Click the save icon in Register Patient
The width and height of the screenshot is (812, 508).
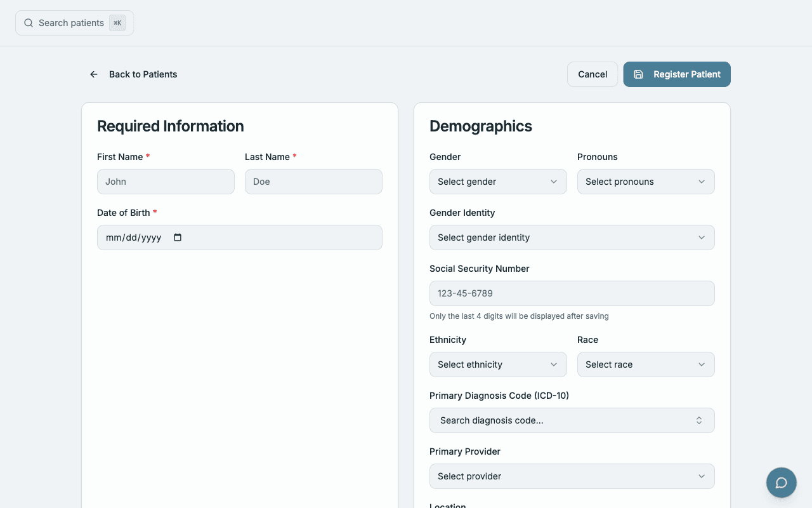[x=639, y=74]
